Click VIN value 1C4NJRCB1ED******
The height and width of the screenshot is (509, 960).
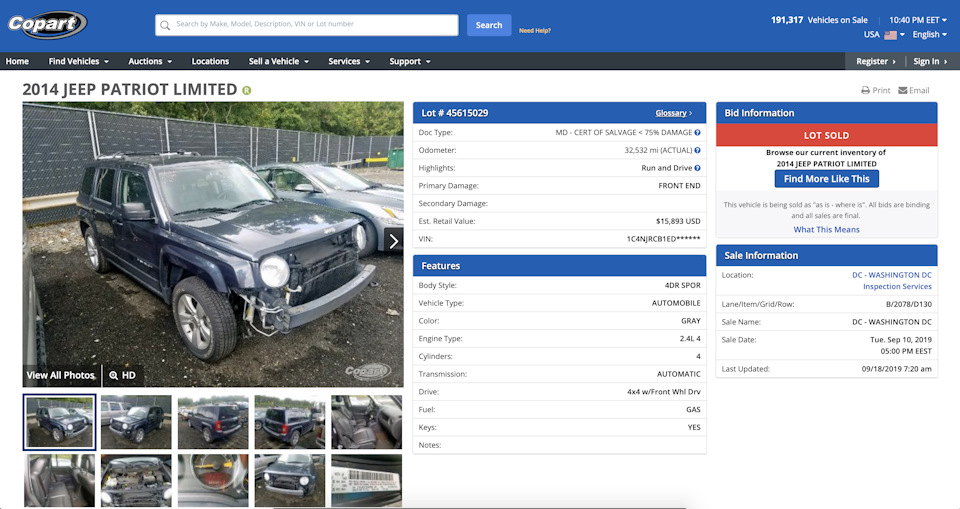(x=663, y=239)
